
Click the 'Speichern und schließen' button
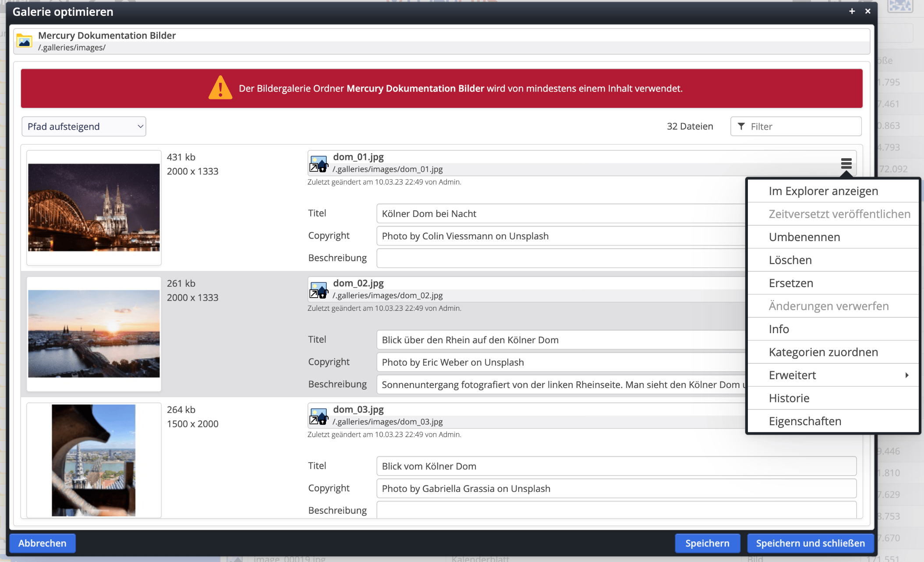[x=810, y=543]
